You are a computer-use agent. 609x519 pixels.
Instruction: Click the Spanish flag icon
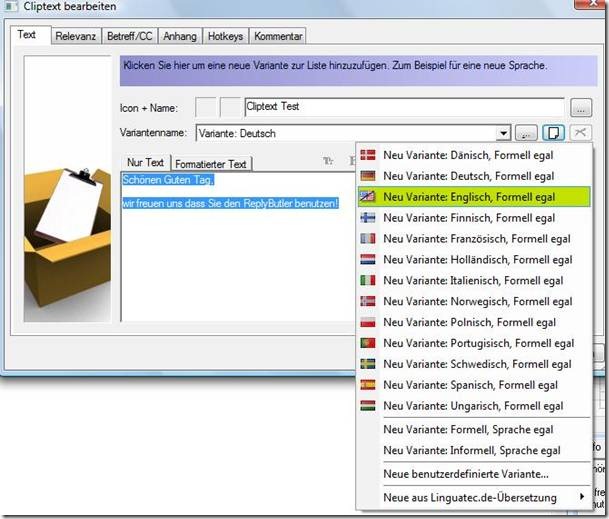[367, 385]
